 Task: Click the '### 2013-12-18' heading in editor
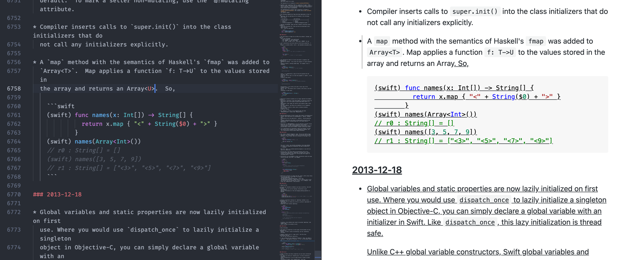tap(57, 195)
